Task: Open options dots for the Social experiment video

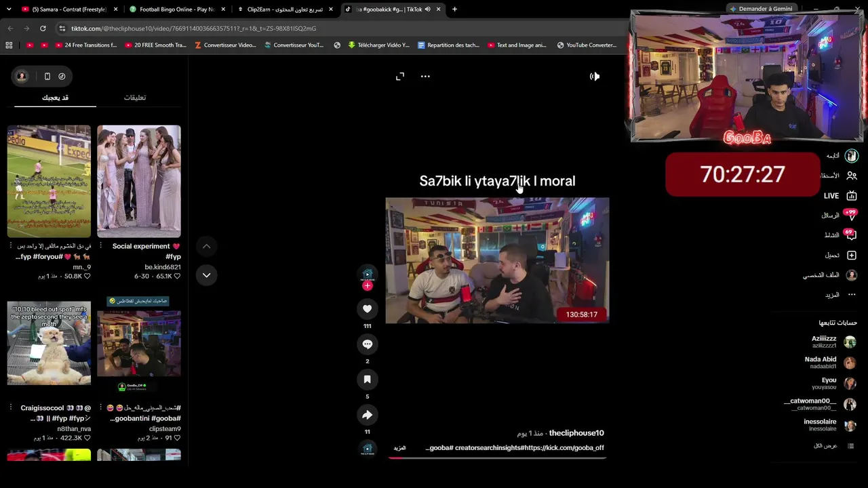Action: pyautogui.click(x=101, y=246)
